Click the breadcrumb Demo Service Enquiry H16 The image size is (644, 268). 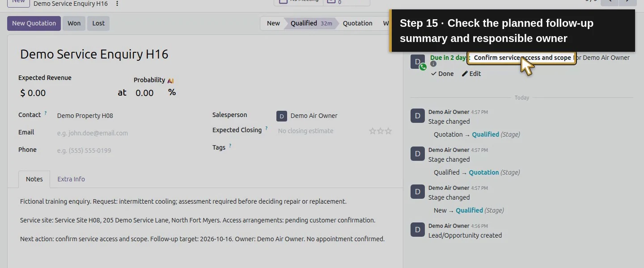71,4
